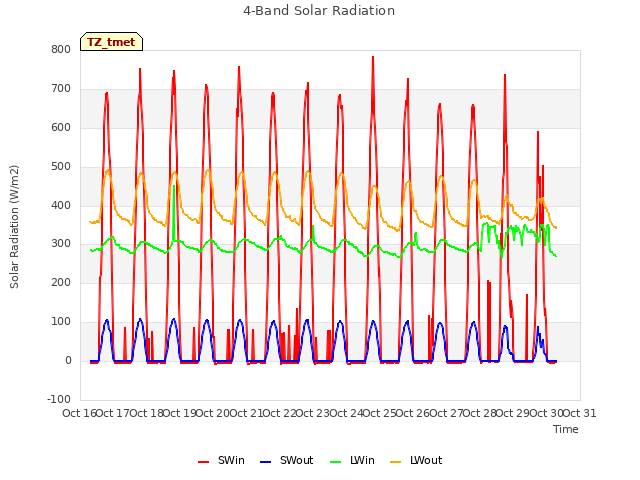This screenshot has height=480, width=640.
Task: Click the TZ_tmet annotation label
Action: tap(111, 42)
